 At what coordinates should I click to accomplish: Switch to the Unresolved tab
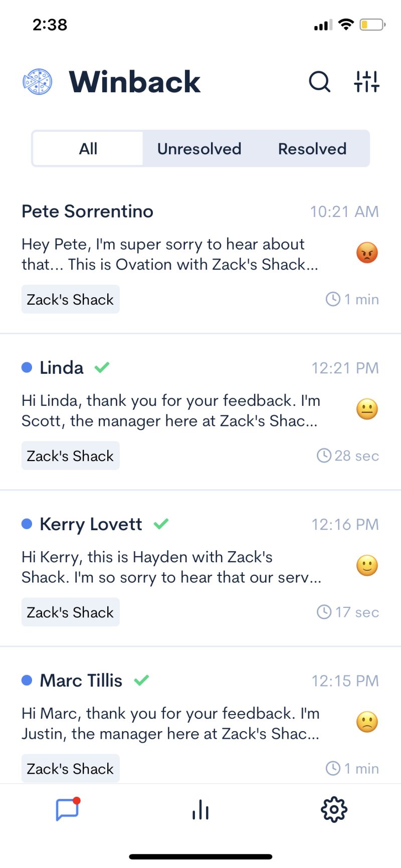(199, 149)
